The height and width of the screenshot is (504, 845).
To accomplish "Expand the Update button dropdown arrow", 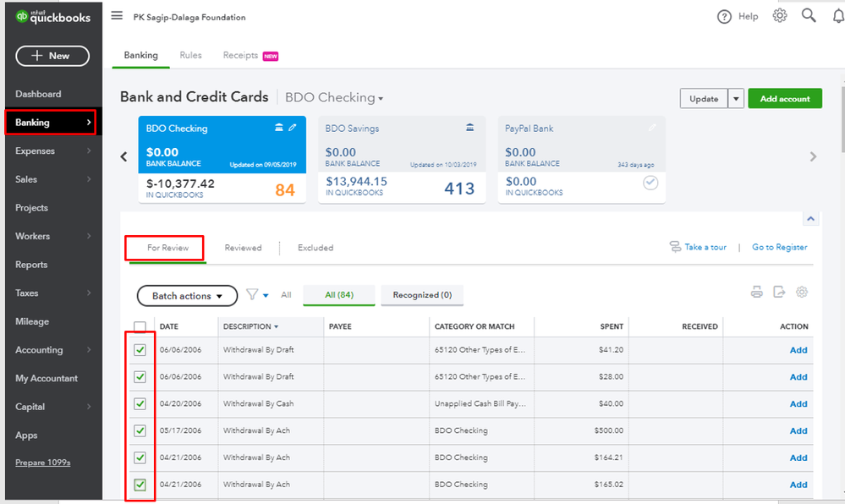I will [x=736, y=99].
